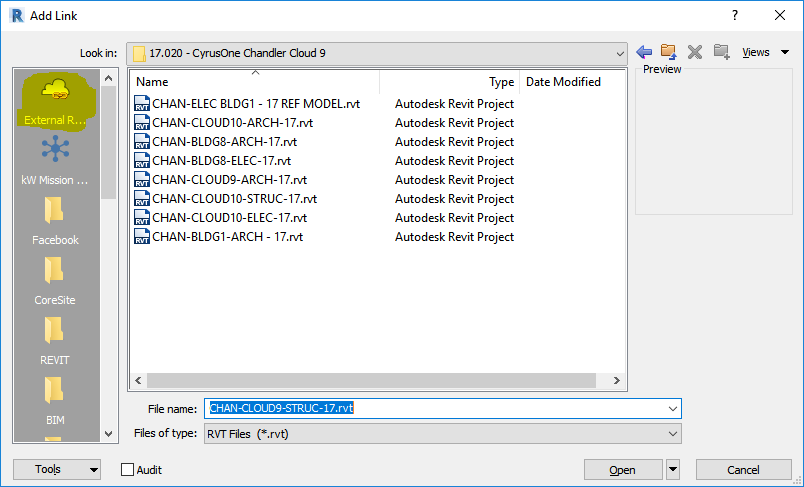The width and height of the screenshot is (804, 487).
Task: Open the Facebook folder shortcut
Action: point(55,222)
